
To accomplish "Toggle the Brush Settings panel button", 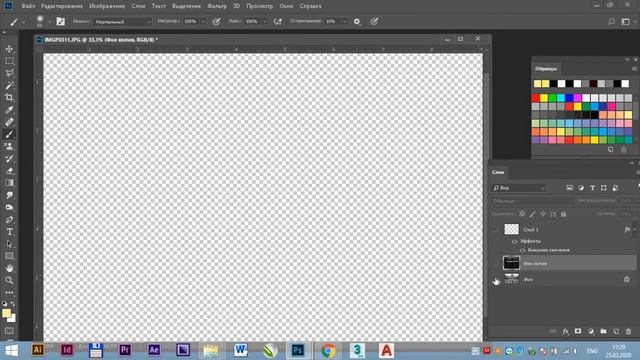I will 60,21.
